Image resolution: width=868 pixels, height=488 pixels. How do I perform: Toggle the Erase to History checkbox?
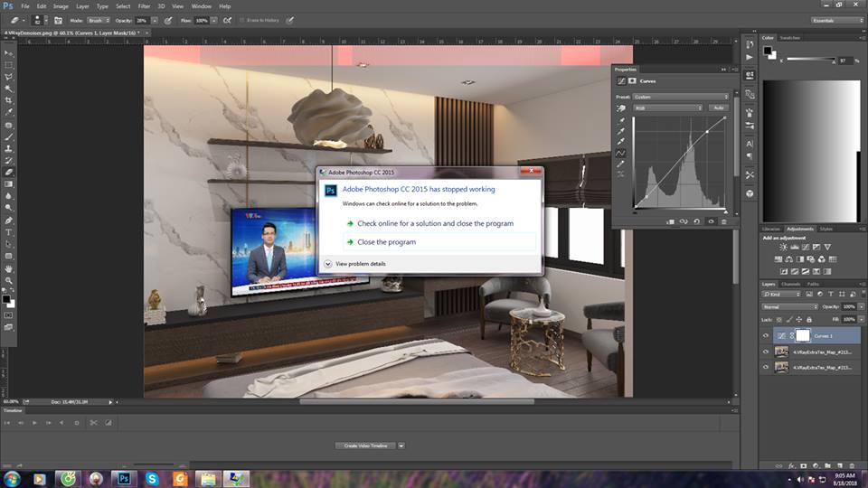[242, 19]
